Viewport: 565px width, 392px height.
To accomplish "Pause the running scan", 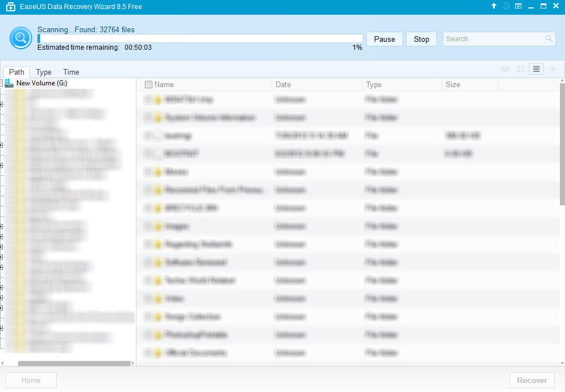I will pos(384,39).
